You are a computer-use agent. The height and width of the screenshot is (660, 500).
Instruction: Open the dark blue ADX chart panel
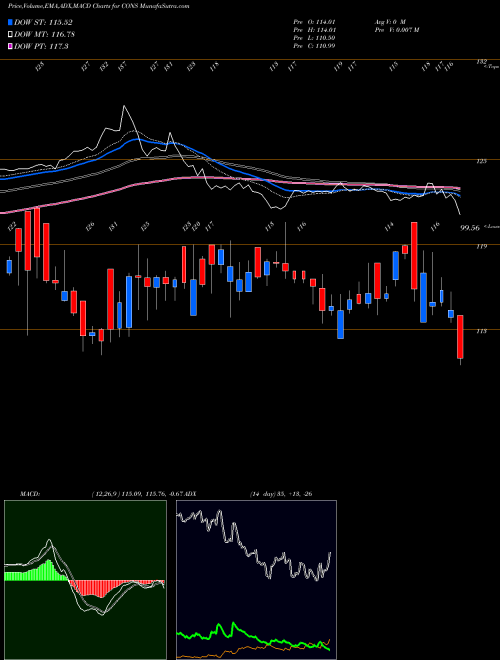(256, 580)
